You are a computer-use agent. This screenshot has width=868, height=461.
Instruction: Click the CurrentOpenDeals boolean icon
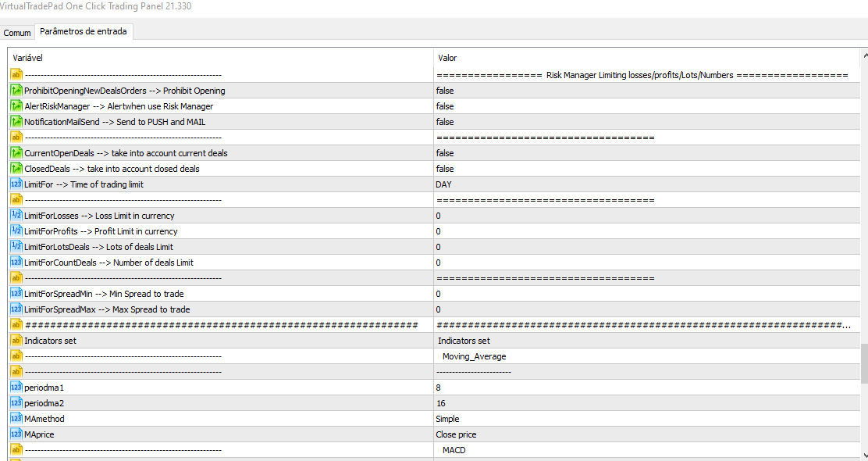coord(16,153)
